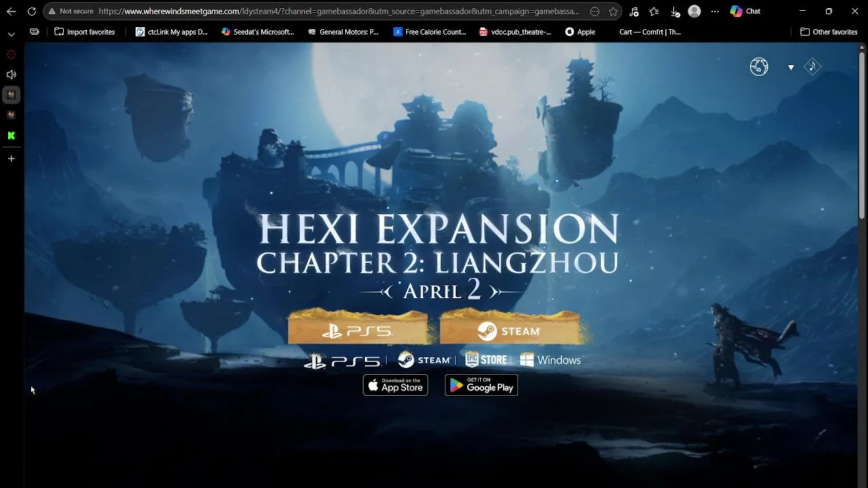Image resolution: width=868 pixels, height=488 pixels.
Task: Click the page vertical scrollbar thumb
Action: pyautogui.click(x=862, y=136)
